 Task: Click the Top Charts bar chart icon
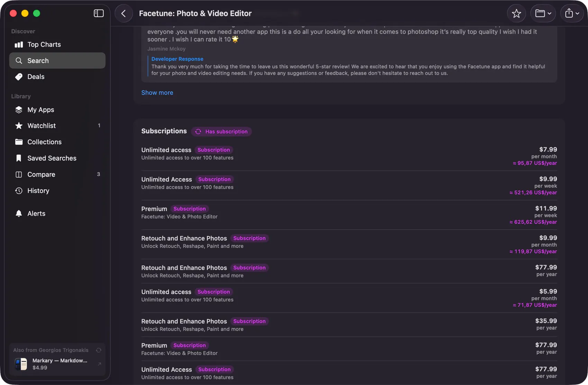pos(19,44)
